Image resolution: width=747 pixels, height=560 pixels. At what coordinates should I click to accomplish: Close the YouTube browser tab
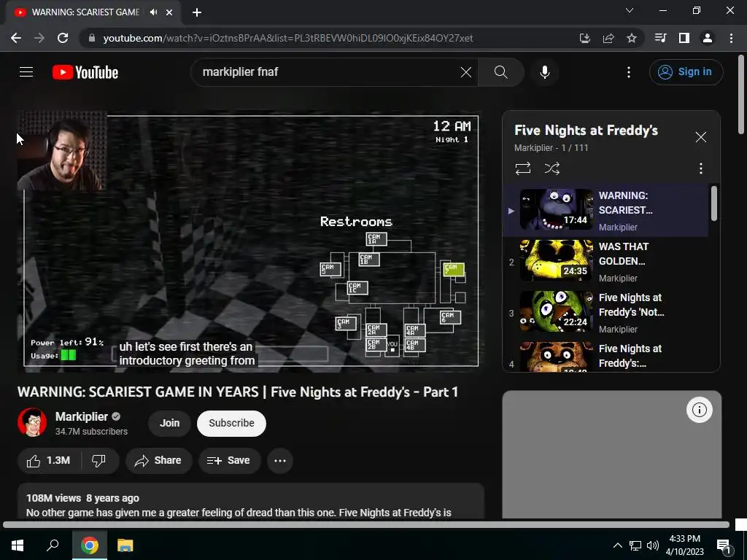tap(169, 12)
